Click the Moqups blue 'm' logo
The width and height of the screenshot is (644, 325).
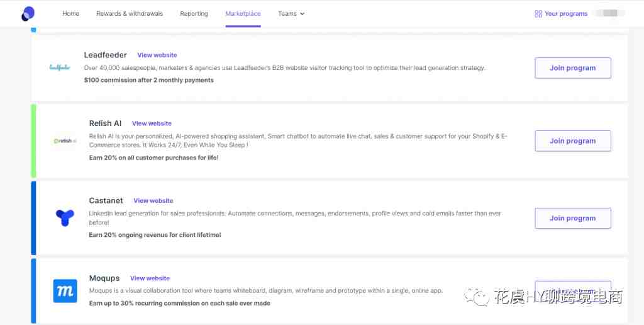point(65,291)
